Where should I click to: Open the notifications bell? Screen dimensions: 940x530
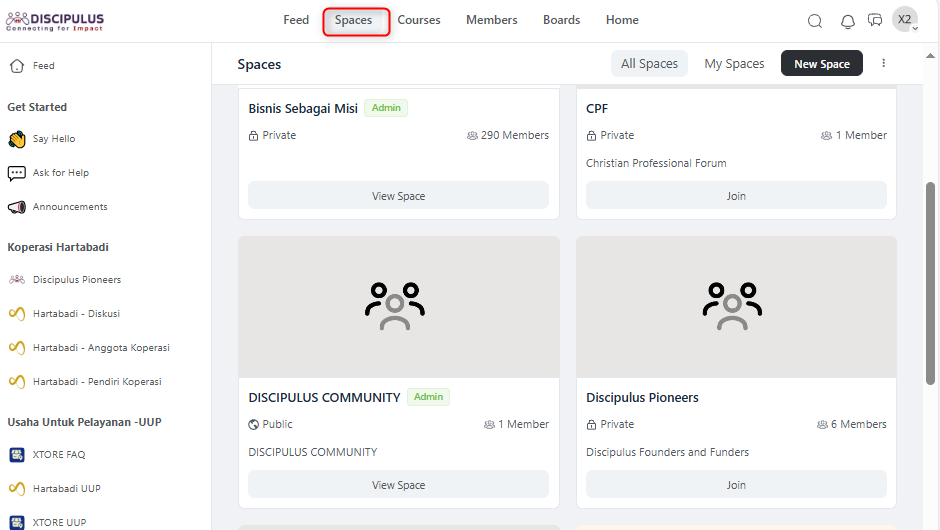click(848, 21)
